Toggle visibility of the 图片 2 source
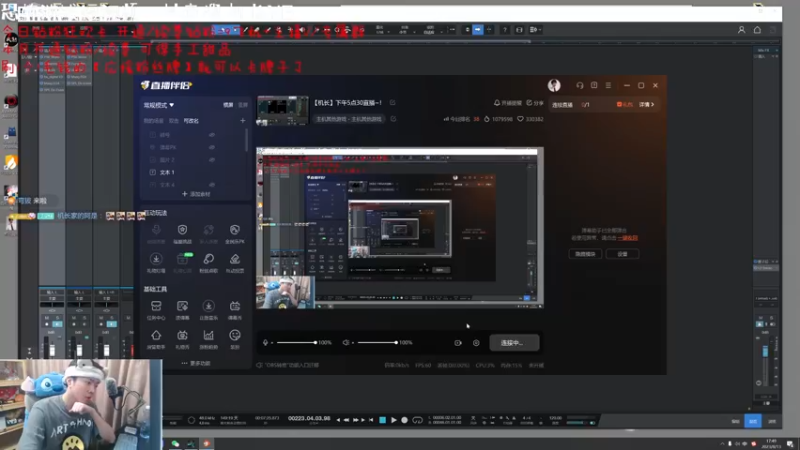This screenshot has height=450, width=800. tap(212, 160)
